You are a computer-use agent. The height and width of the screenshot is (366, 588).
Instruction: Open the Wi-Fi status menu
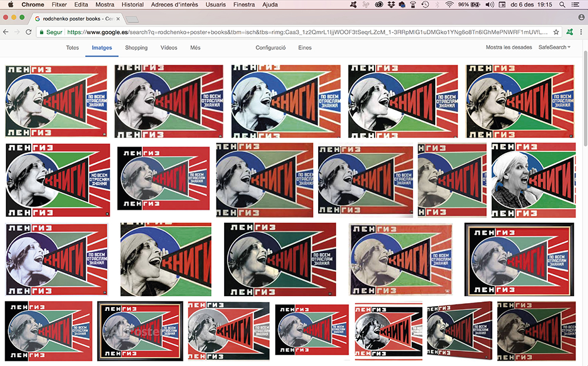(449, 5)
